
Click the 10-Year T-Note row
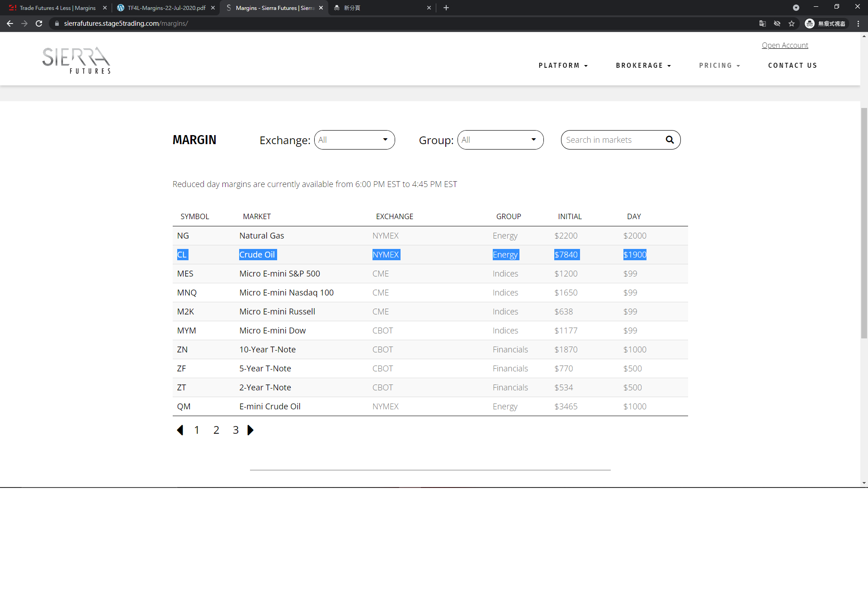(430, 350)
